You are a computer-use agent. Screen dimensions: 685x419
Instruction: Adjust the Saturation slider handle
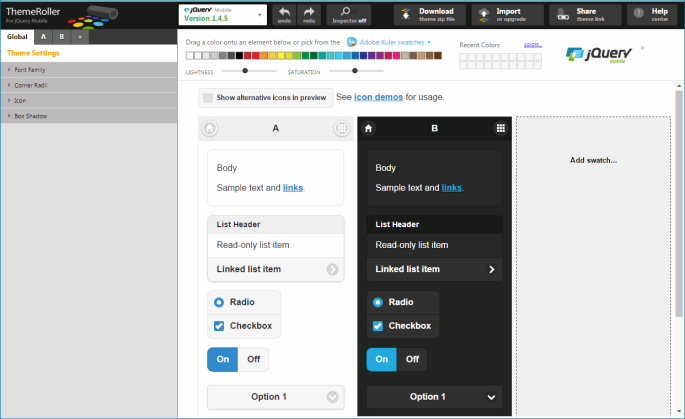coord(355,71)
